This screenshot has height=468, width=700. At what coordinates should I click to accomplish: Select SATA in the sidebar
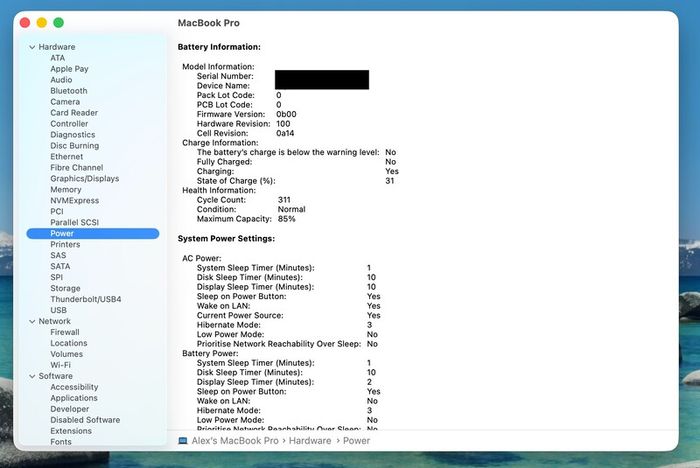pyautogui.click(x=60, y=266)
